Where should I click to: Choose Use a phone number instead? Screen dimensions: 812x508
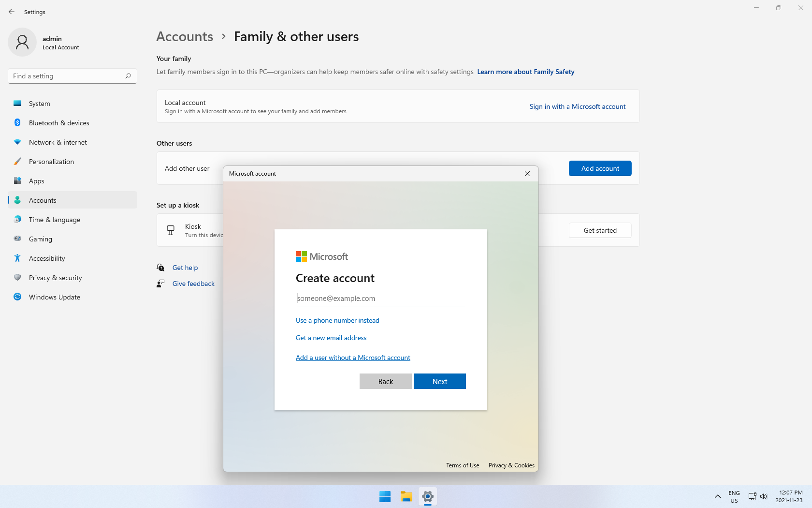pyautogui.click(x=337, y=320)
